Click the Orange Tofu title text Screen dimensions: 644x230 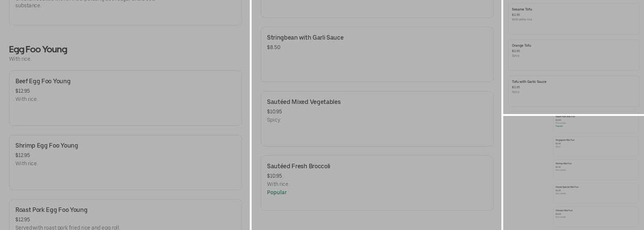(x=521, y=46)
